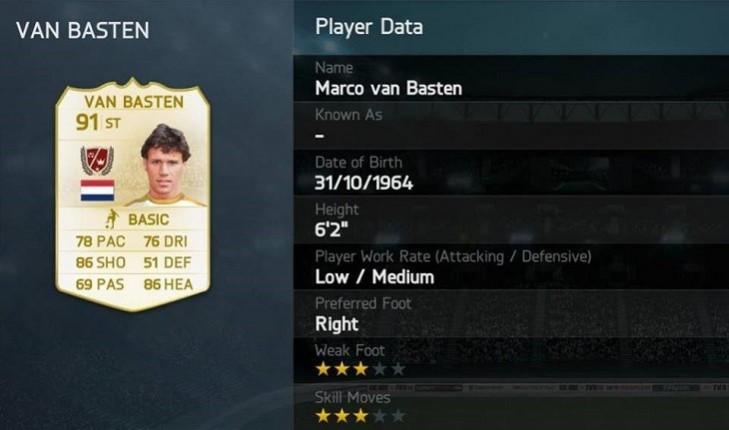Screen dimensions: 729x430
Task: Click the first Skill Moves star
Action: (x=323, y=416)
